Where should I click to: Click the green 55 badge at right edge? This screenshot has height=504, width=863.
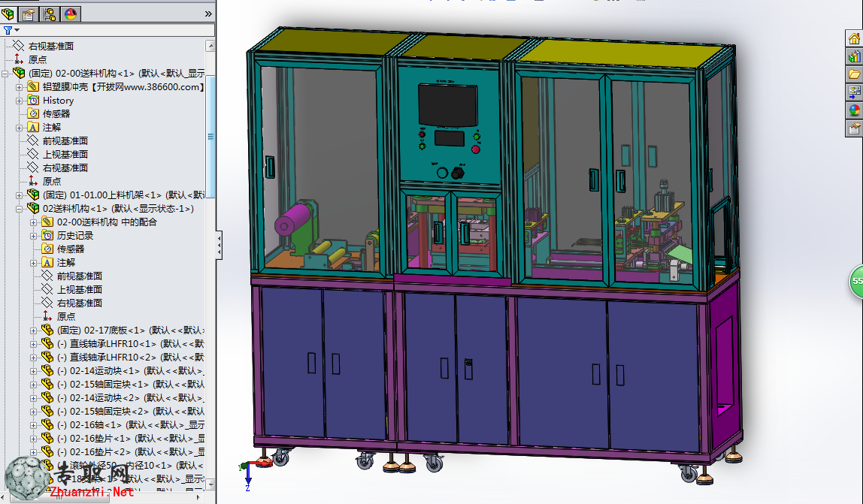pyautogui.click(x=856, y=281)
